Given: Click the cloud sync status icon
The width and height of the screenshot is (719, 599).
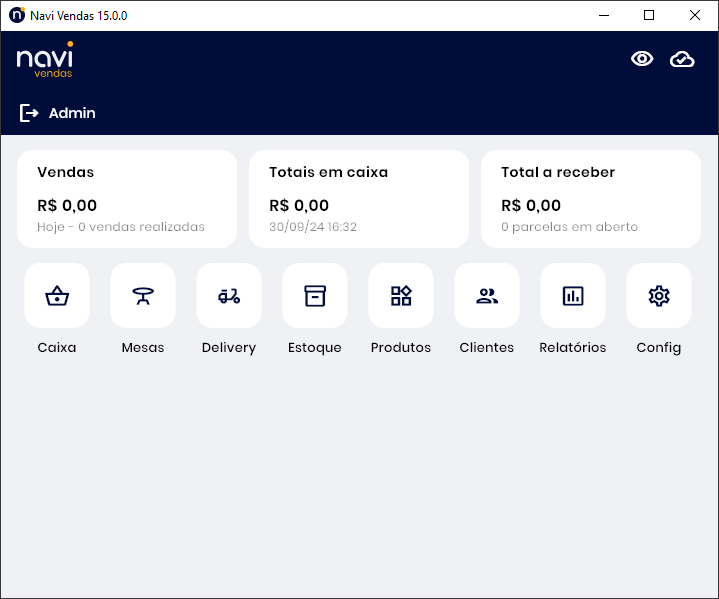Looking at the screenshot, I should [682, 59].
